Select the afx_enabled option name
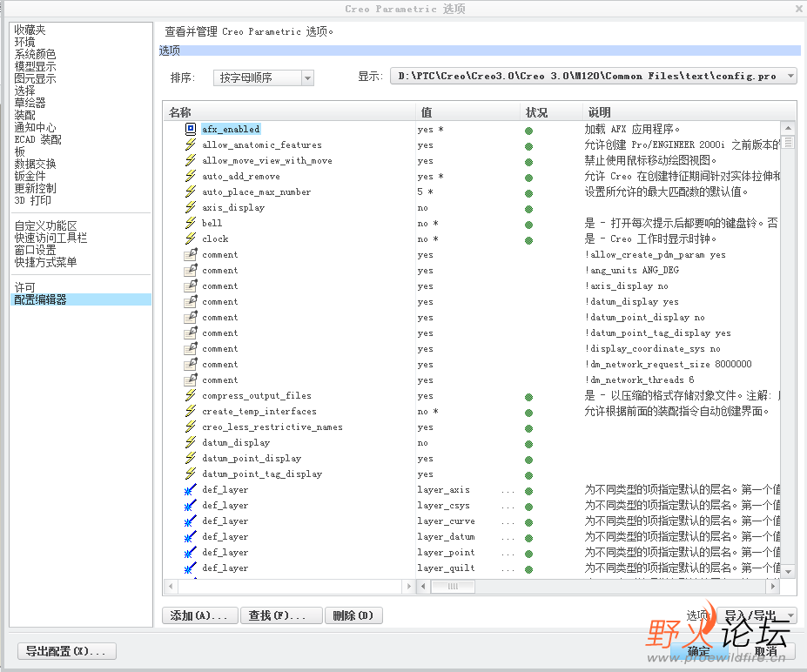Screen dimensions: 807x672 231,129
